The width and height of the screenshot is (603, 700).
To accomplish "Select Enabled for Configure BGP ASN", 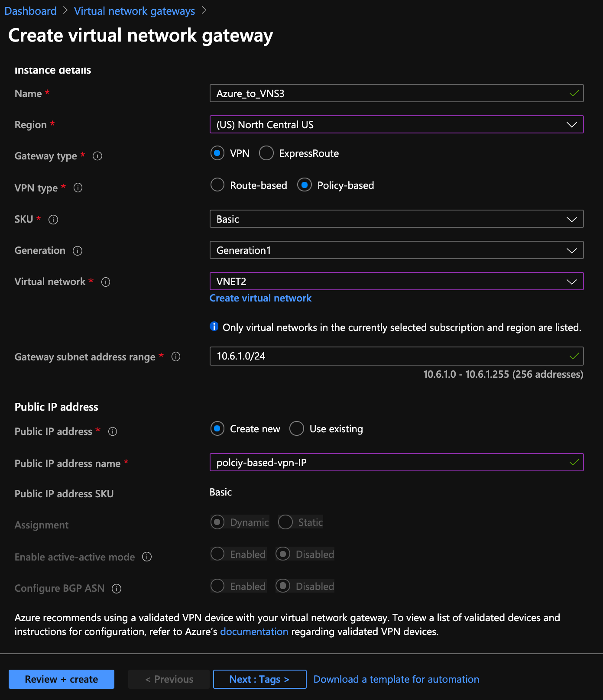I will click(217, 586).
